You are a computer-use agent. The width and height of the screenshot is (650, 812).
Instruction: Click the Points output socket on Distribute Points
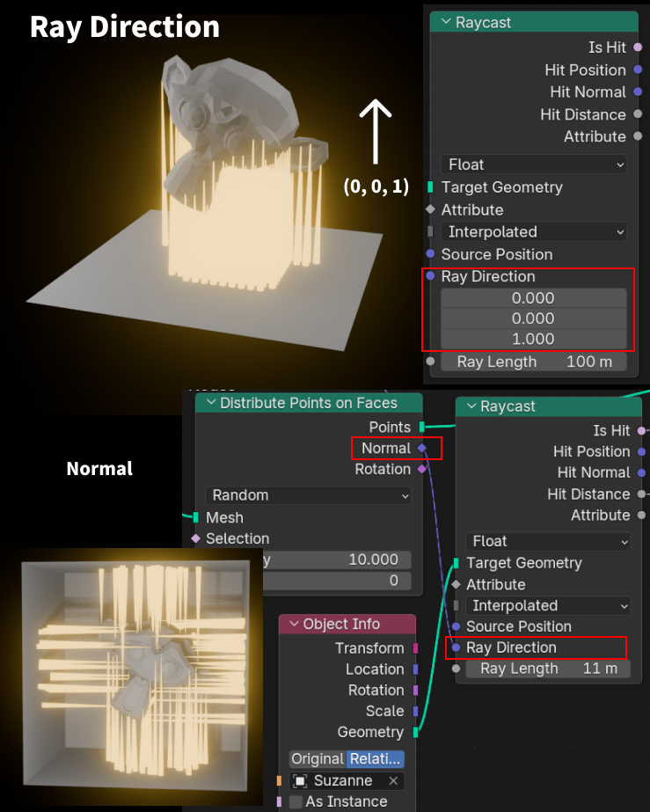coord(422,427)
